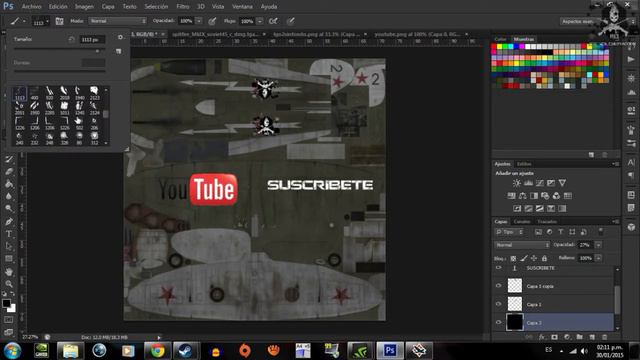Open the Relleno fill dropdown arrow

[x=598, y=258]
